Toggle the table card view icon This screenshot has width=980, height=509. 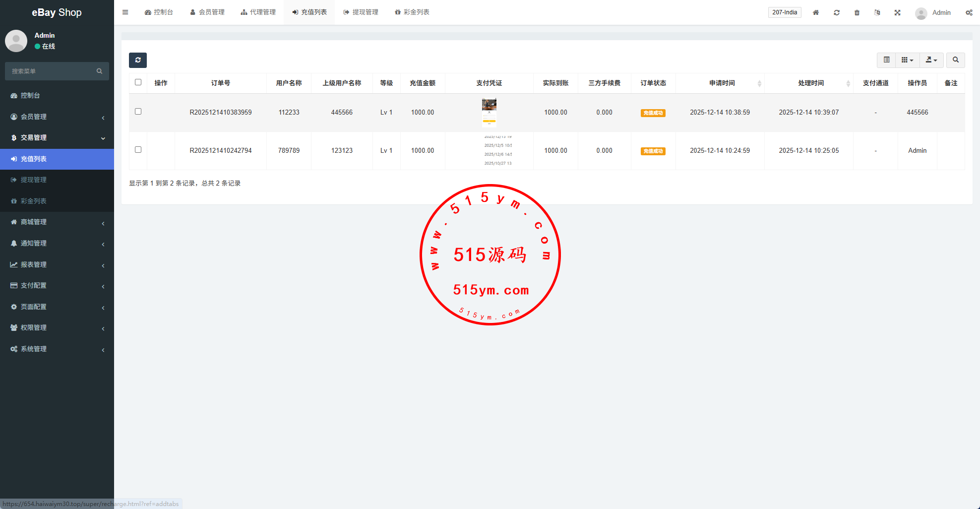click(x=887, y=60)
